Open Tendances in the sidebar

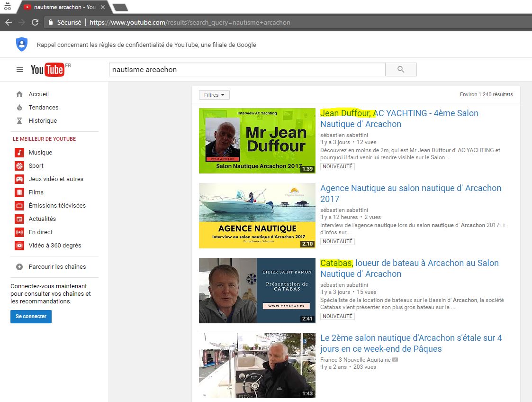tap(44, 107)
